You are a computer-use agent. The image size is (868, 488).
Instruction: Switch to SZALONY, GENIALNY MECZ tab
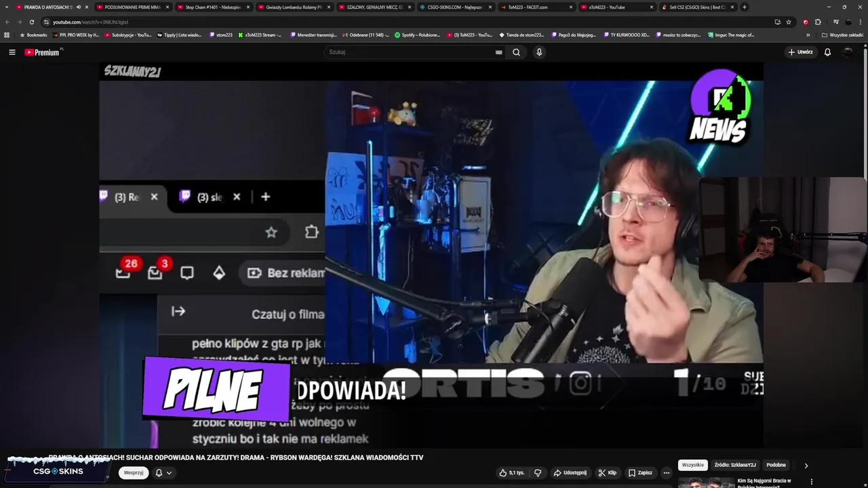tap(374, 7)
